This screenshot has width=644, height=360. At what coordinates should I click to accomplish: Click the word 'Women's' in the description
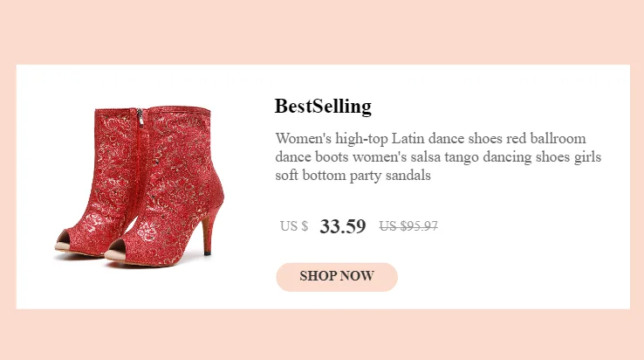click(x=303, y=139)
